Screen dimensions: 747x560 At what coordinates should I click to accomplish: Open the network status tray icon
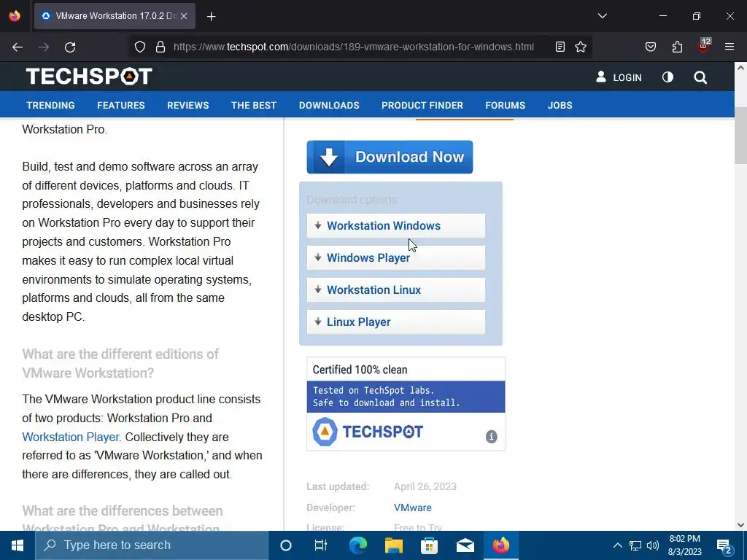click(x=635, y=545)
